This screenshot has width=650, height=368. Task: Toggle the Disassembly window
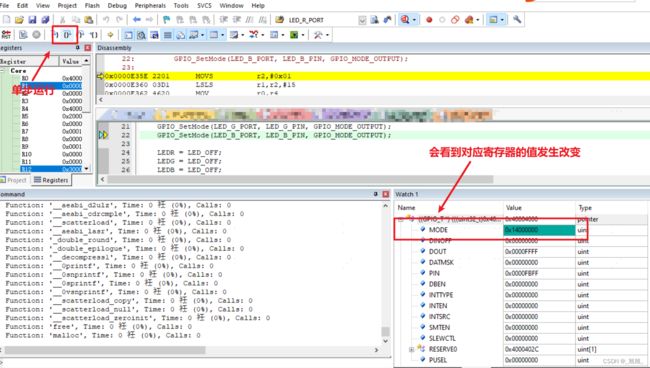(141, 35)
